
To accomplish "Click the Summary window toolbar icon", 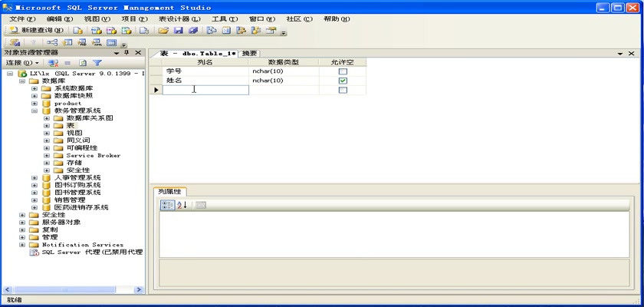I will point(226,31).
